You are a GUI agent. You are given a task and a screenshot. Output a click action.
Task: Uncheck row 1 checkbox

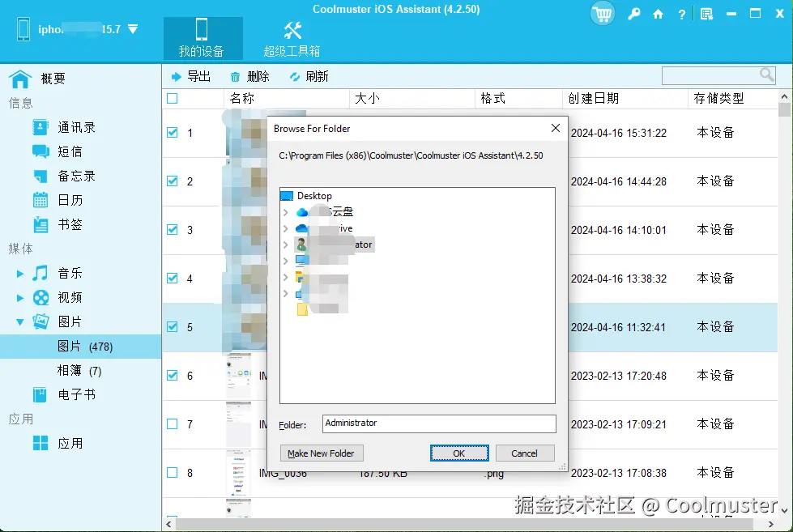click(x=172, y=133)
